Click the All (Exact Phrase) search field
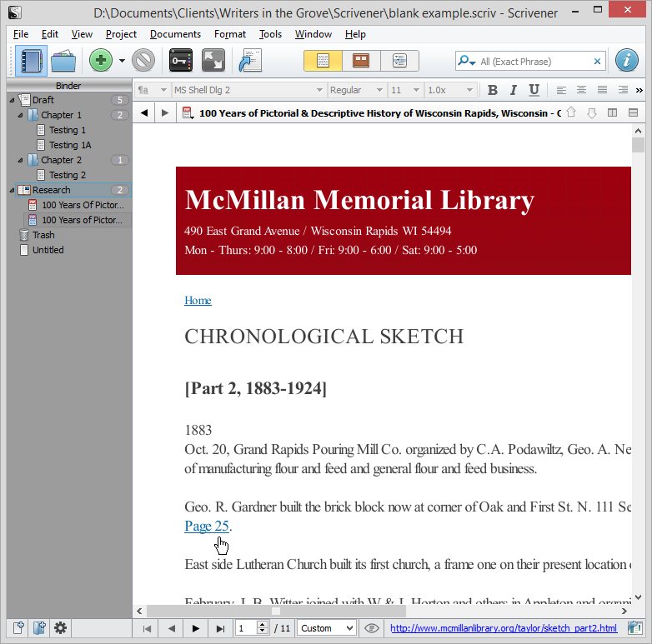Viewport: 652px width, 644px height. click(534, 62)
